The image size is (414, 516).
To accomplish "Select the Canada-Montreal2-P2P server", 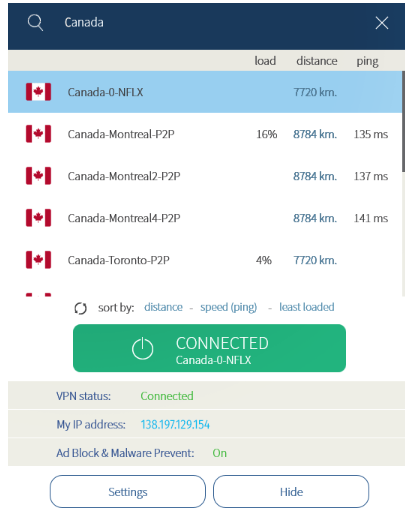I will point(205,176).
